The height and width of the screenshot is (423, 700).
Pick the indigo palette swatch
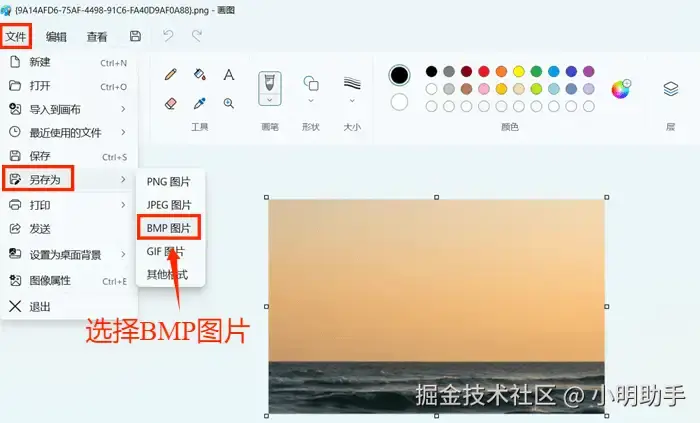click(571, 71)
